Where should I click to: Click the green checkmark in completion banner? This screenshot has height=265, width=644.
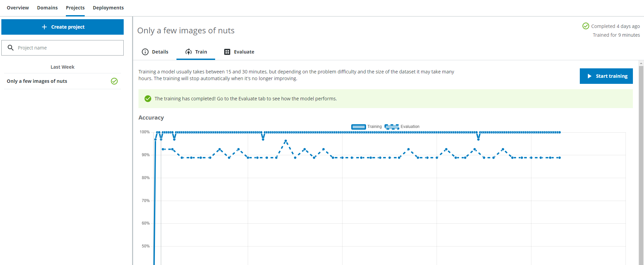(148, 99)
